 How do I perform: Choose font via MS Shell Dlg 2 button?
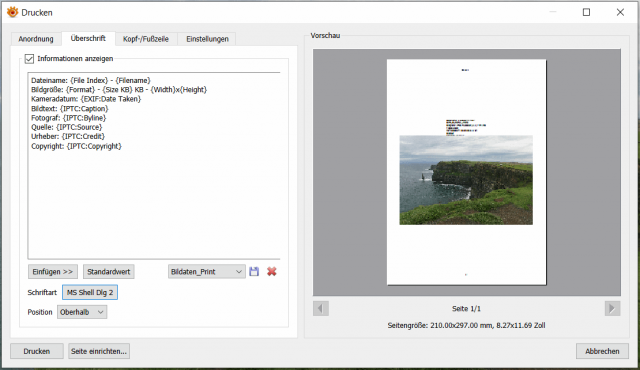[x=90, y=292]
